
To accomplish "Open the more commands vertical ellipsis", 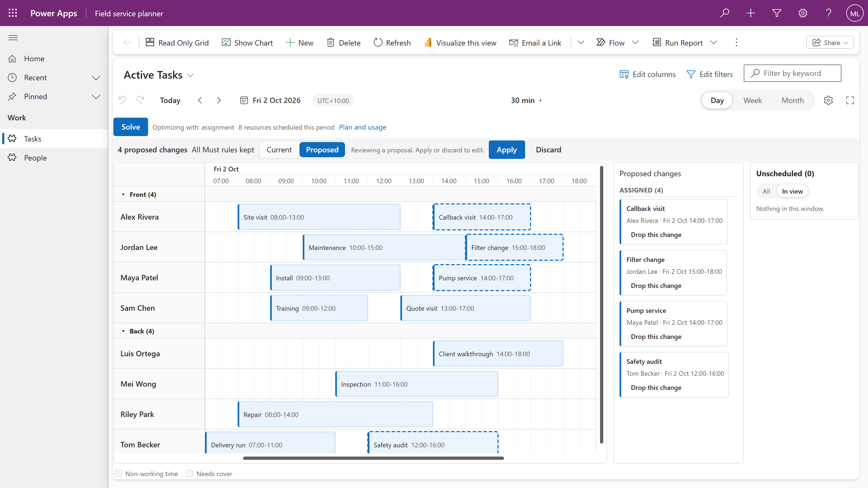I will click(x=736, y=43).
